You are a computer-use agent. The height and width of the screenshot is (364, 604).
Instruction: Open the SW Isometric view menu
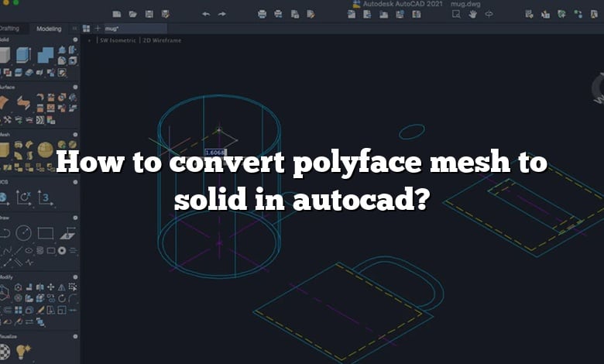pyautogui.click(x=118, y=40)
